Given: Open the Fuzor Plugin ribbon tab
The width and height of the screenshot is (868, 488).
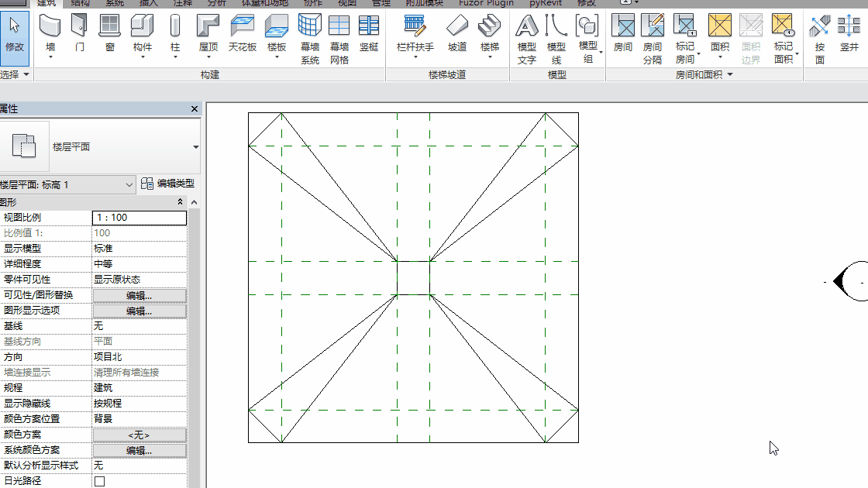Looking at the screenshot, I should click(x=485, y=3).
